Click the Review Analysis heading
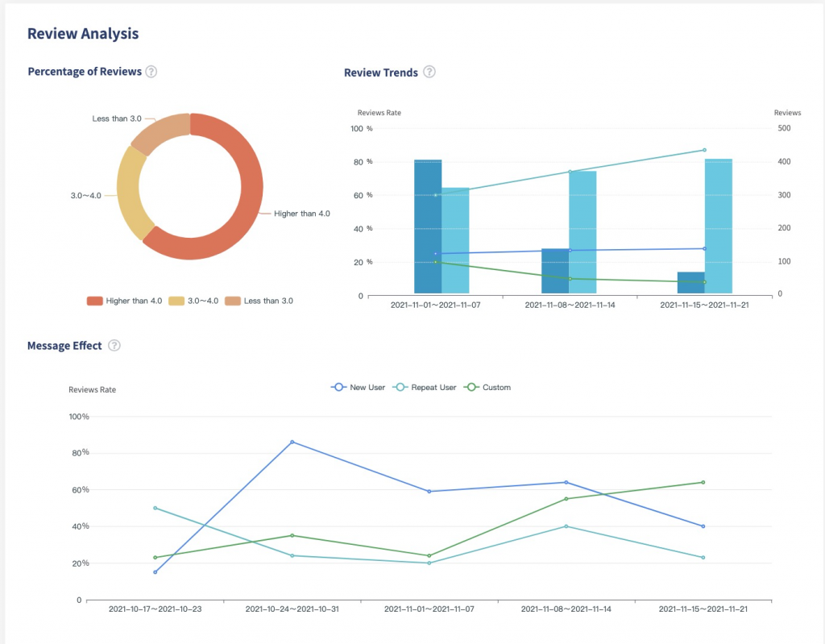Viewport: 825px width, 644px height. (83, 34)
